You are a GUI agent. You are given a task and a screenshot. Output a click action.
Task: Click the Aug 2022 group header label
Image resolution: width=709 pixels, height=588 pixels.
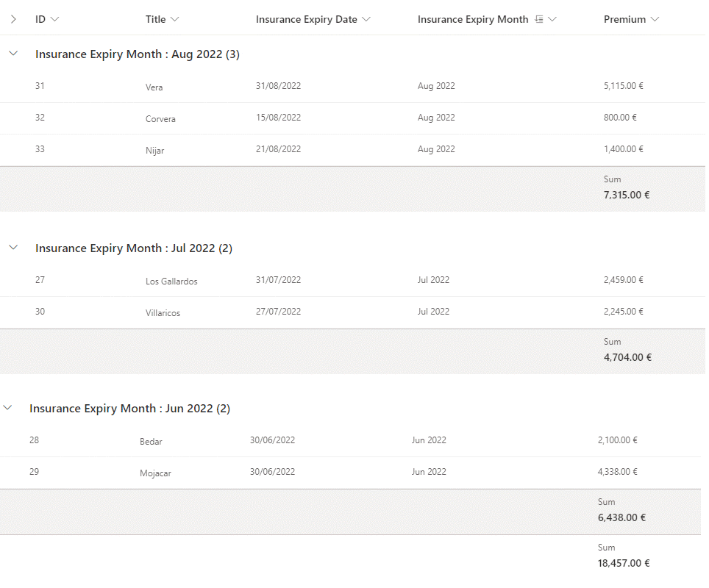pos(137,54)
